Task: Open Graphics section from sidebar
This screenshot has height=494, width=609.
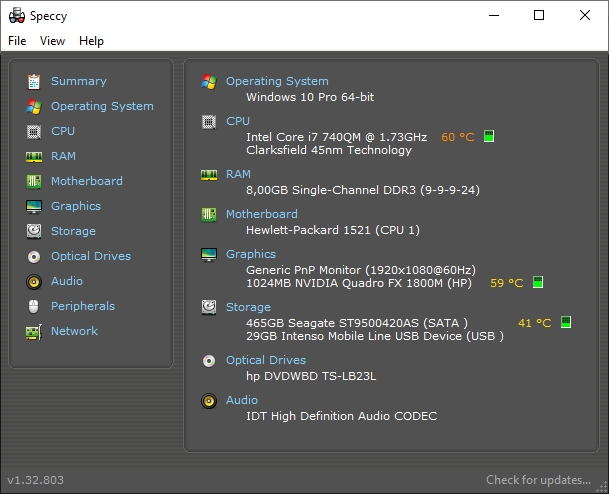Action: (x=76, y=206)
